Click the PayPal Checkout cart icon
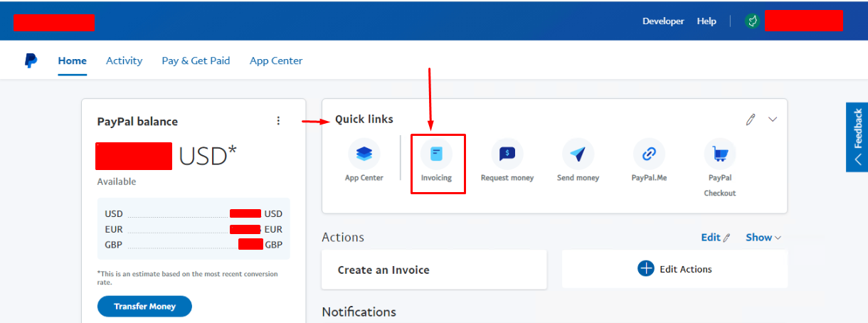The height and width of the screenshot is (323, 868). coord(720,154)
